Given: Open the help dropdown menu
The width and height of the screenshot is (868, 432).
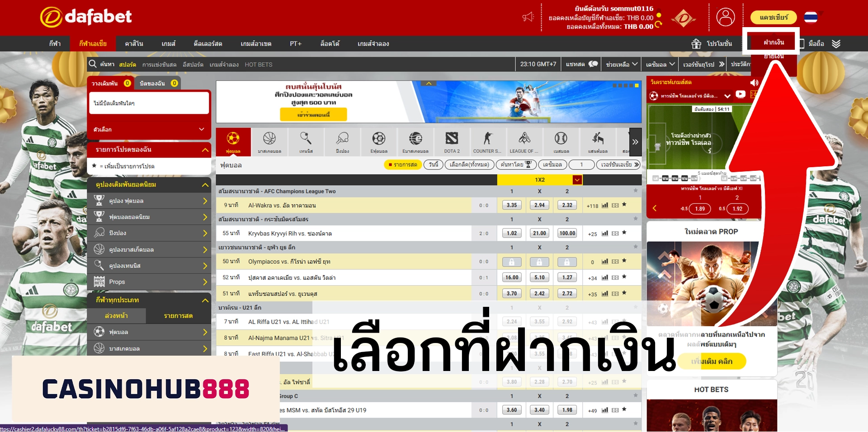Looking at the screenshot, I should click(622, 64).
